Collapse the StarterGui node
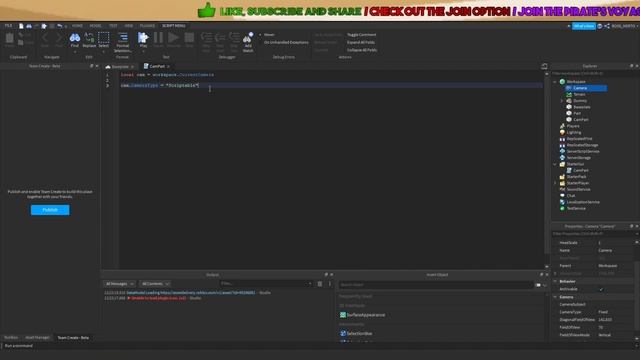Viewport: 640px width, 360px height. click(x=555, y=164)
